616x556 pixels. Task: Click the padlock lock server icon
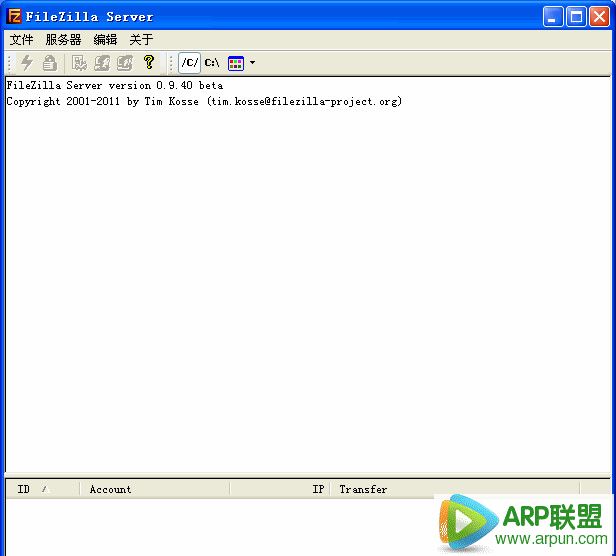coord(50,63)
